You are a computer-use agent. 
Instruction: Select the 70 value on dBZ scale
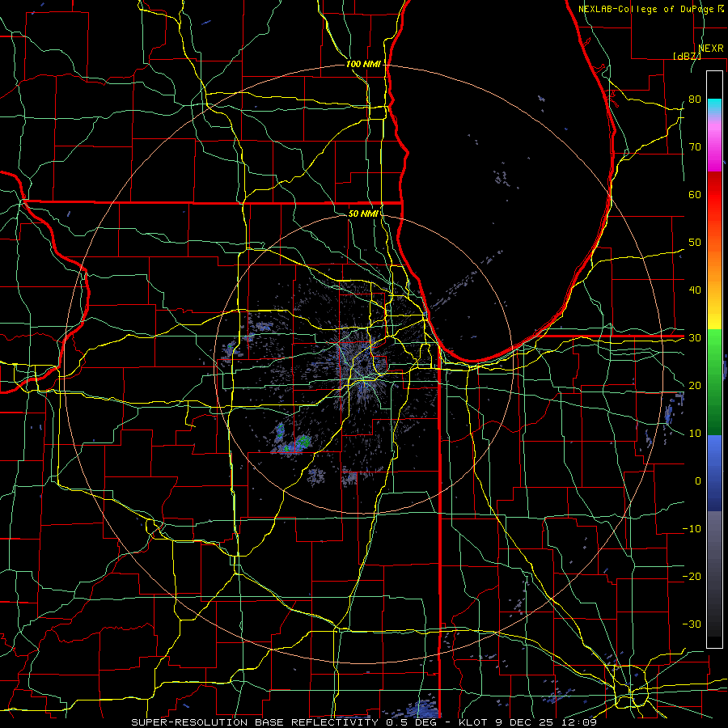click(695, 147)
